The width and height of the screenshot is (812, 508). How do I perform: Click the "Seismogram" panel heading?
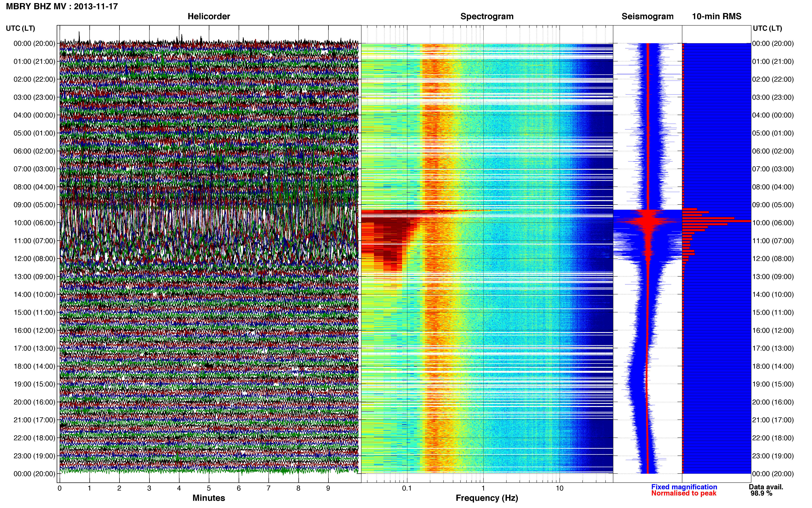[x=648, y=16]
